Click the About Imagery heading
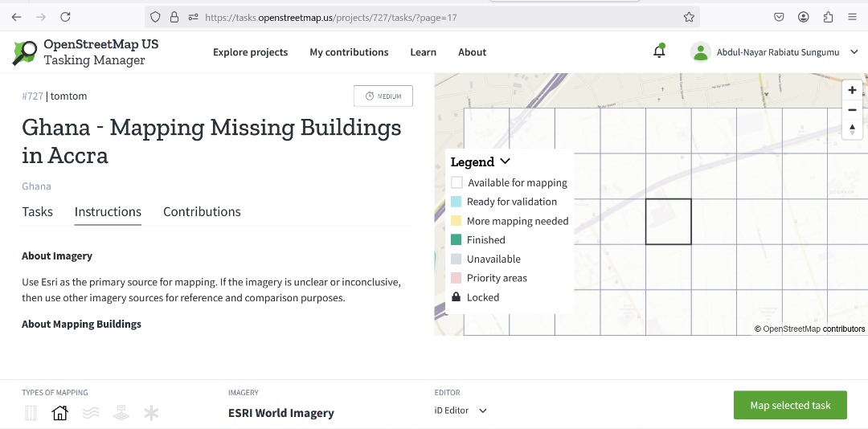Screen dimensions: 868x429 pos(57,256)
